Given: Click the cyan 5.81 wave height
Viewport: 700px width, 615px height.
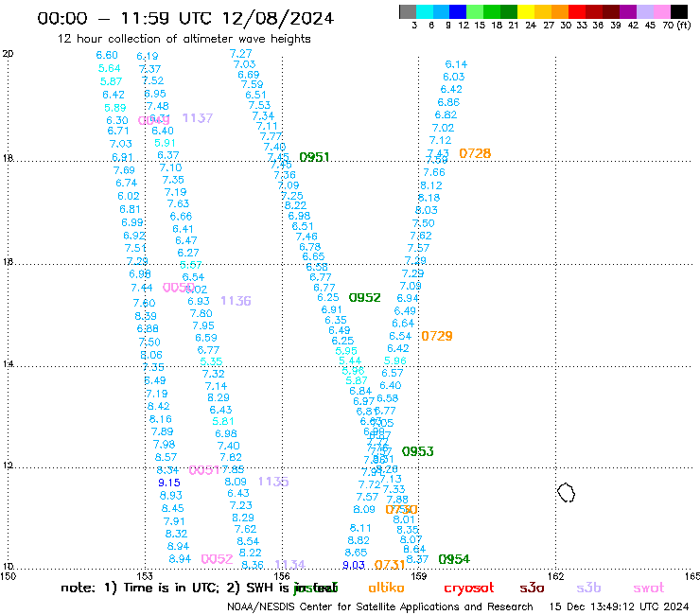Looking at the screenshot, I should (x=222, y=421).
